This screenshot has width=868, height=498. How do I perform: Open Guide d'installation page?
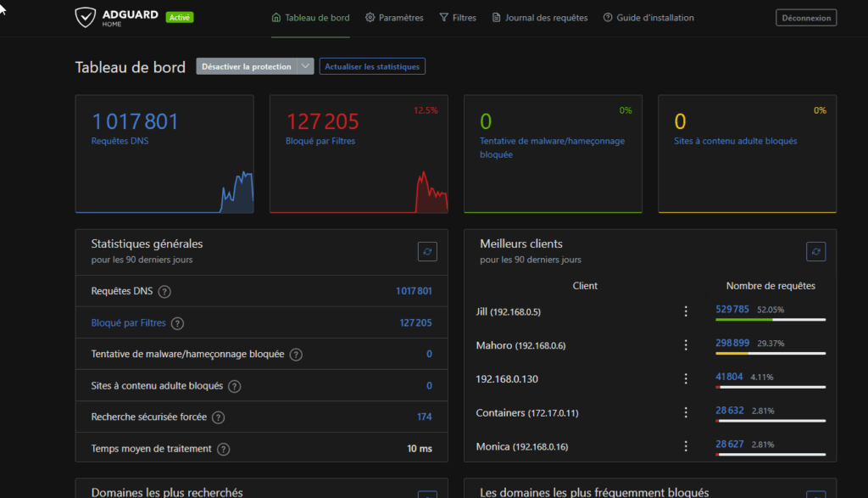tap(648, 18)
